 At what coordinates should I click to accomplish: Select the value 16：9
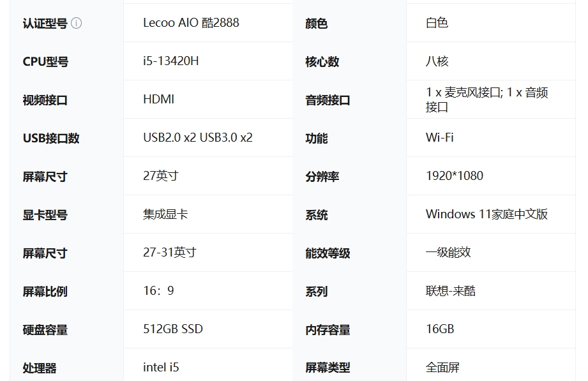tap(158, 290)
